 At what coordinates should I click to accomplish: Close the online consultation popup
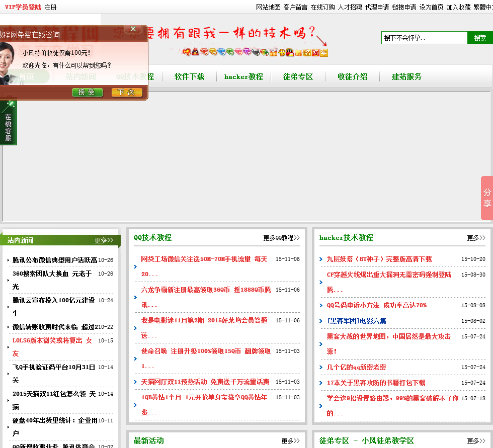tap(133, 29)
